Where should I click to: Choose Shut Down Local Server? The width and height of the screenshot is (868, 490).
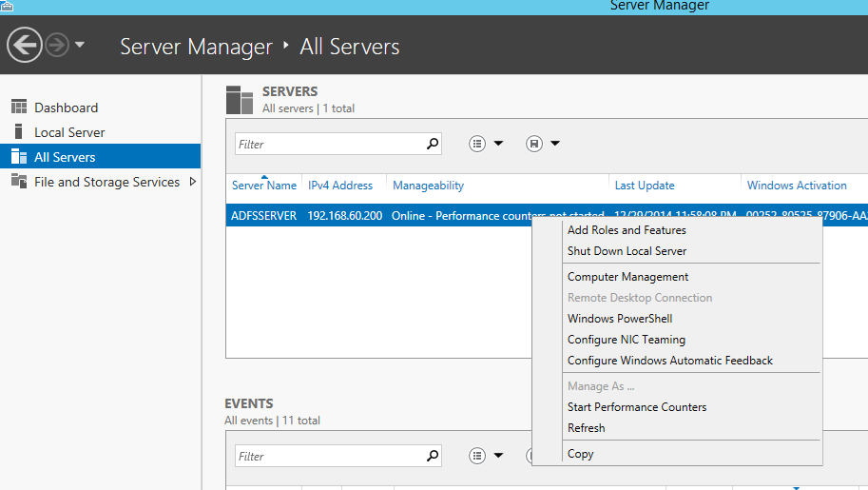[x=627, y=251]
